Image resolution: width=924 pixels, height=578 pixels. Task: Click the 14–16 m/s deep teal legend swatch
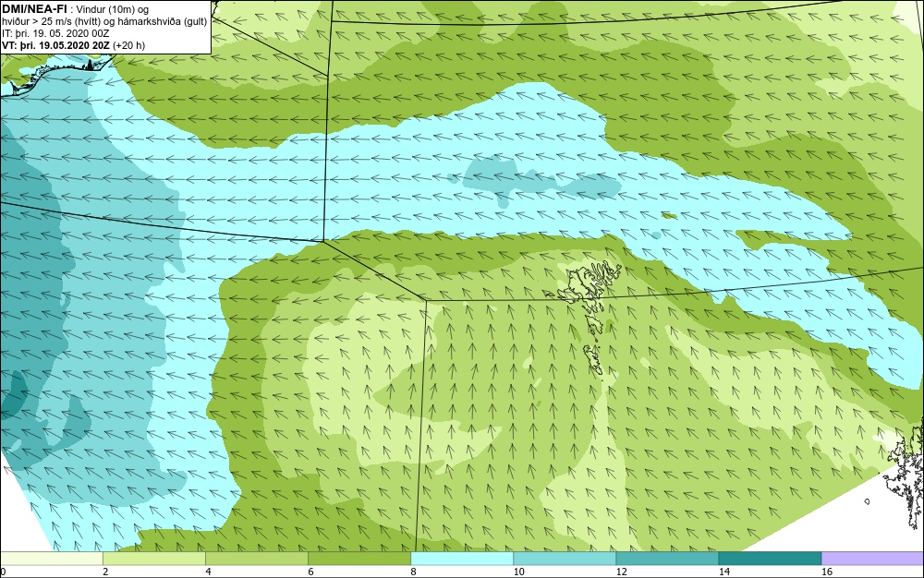(770, 559)
